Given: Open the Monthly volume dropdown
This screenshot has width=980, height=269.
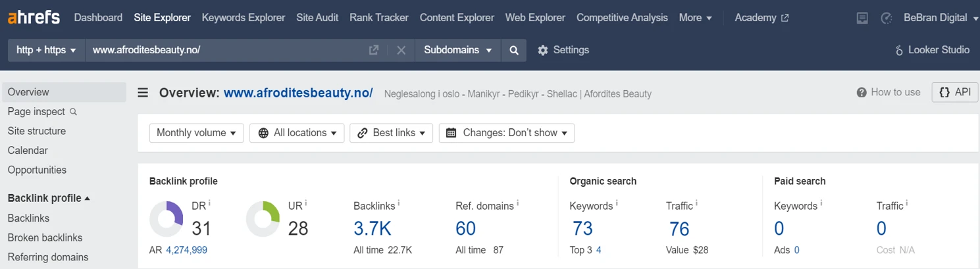Looking at the screenshot, I should pyautogui.click(x=197, y=133).
